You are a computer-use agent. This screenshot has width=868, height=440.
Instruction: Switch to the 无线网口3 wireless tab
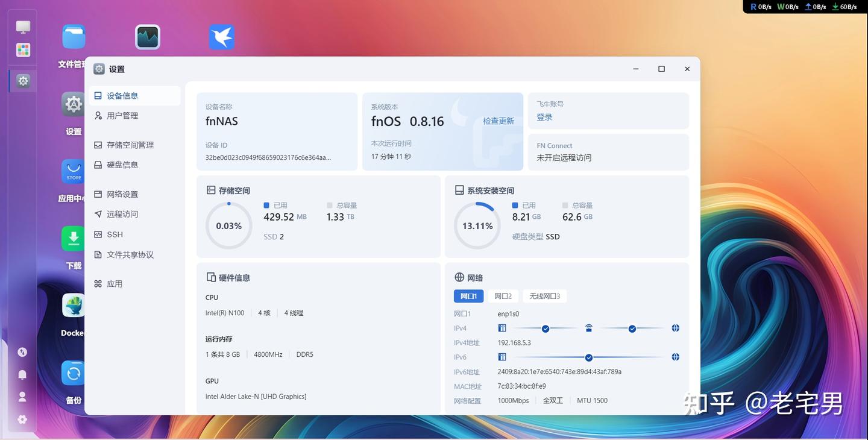[x=544, y=296]
